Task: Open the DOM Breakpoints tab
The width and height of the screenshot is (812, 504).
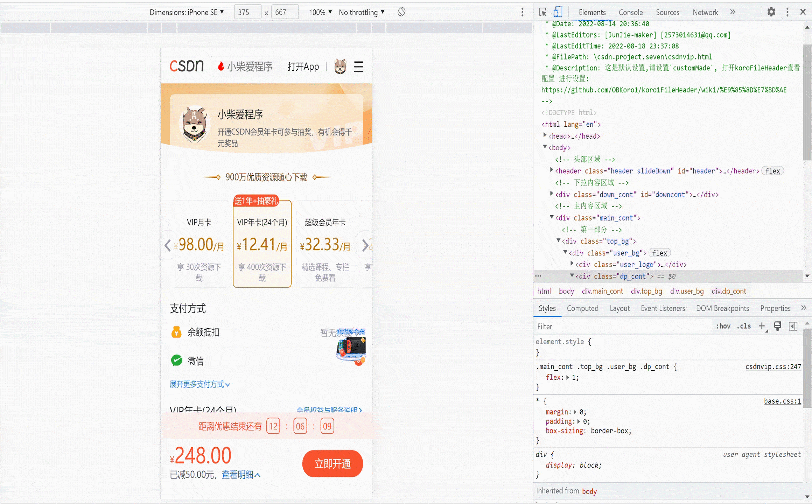Action: click(722, 308)
